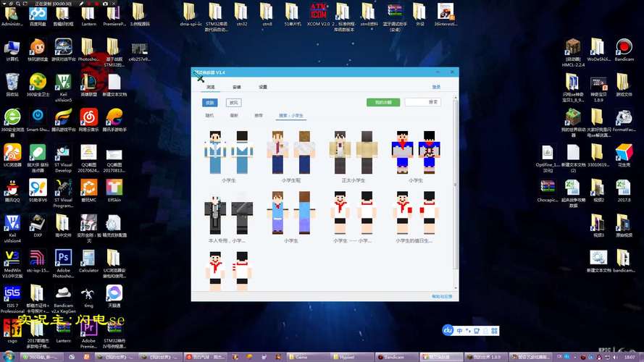Click the recording toolbar pencil icon

tap(82, 4)
